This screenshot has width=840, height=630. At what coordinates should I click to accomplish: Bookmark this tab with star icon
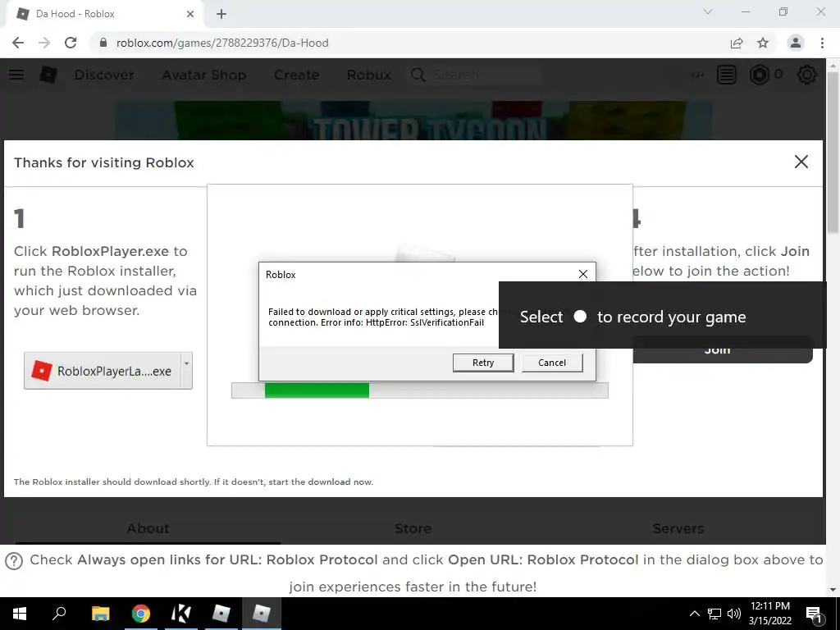click(x=763, y=43)
